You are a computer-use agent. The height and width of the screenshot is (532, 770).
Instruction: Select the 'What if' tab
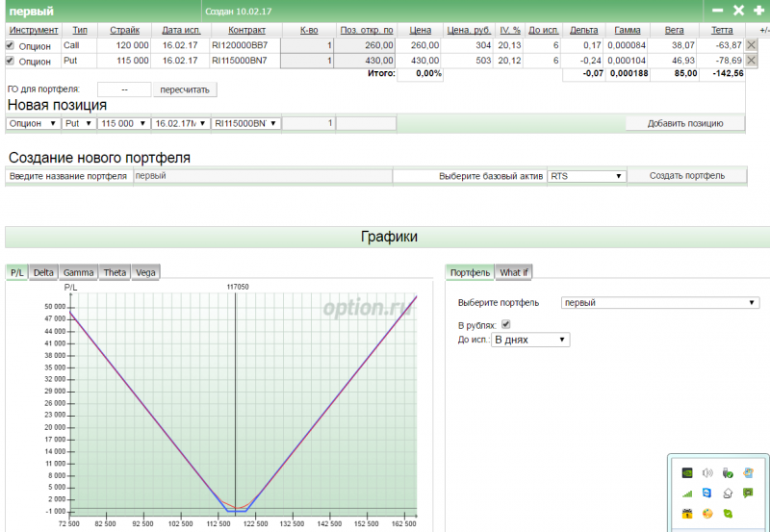(x=514, y=272)
